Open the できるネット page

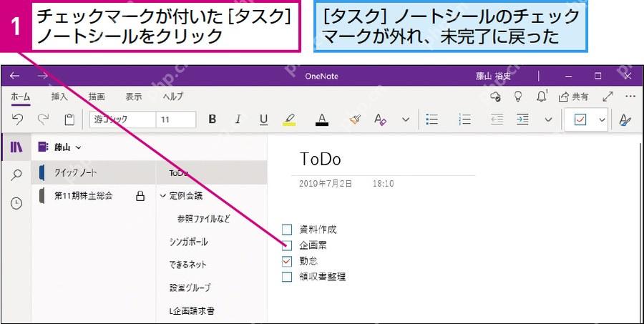(187, 265)
